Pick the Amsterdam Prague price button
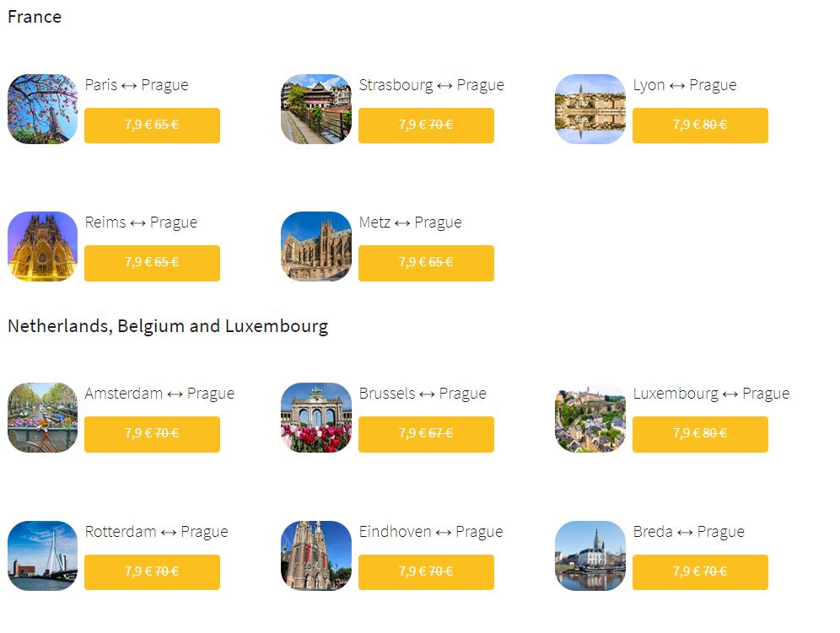This screenshot has width=840, height=633. pyautogui.click(x=152, y=434)
